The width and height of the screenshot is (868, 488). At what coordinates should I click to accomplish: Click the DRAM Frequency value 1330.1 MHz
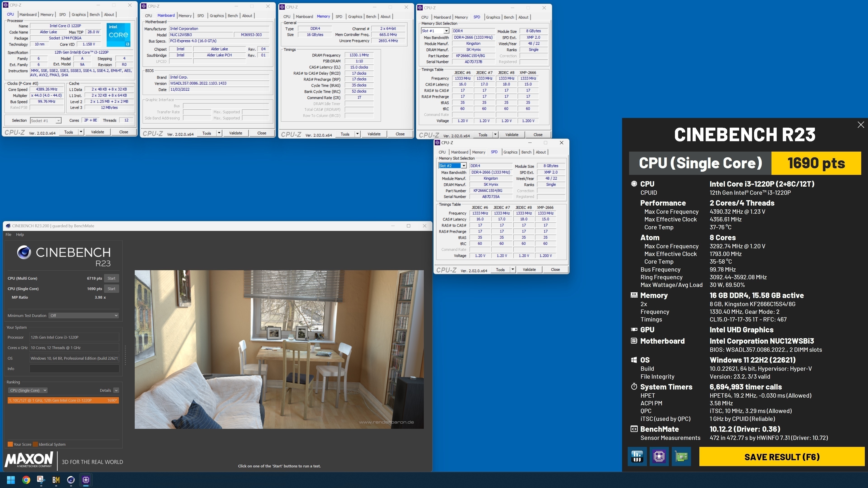pos(359,55)
